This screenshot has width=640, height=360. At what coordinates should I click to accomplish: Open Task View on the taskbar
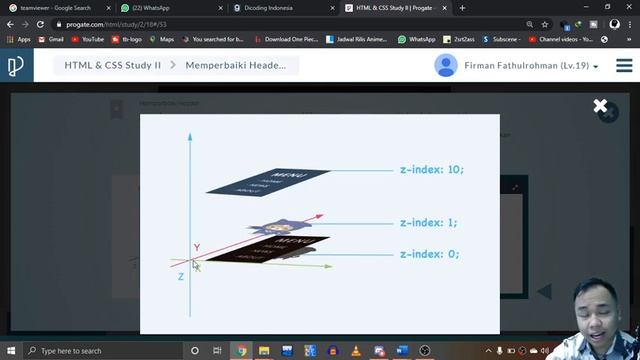(x=217, y=351)
